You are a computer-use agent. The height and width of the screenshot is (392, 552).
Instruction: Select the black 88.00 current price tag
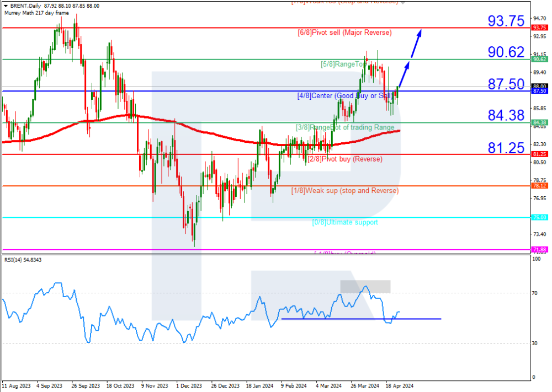(x=539, y=86)
